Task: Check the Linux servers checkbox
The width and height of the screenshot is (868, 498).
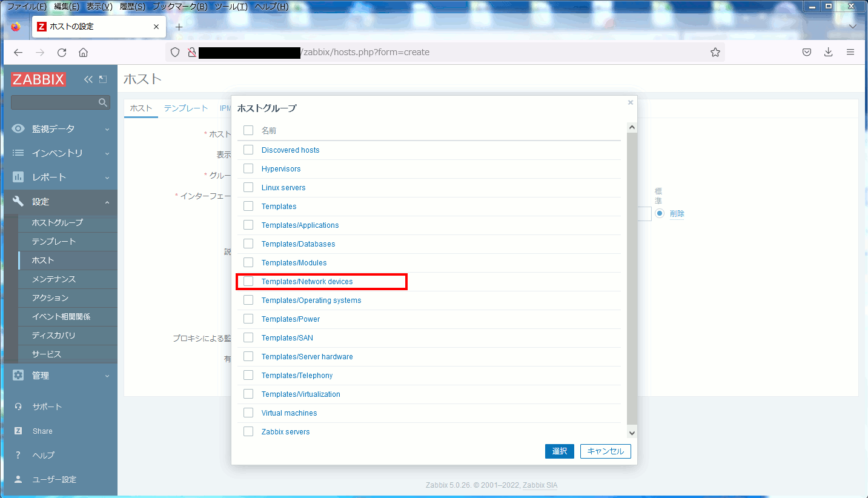Action: pos(248,187)
